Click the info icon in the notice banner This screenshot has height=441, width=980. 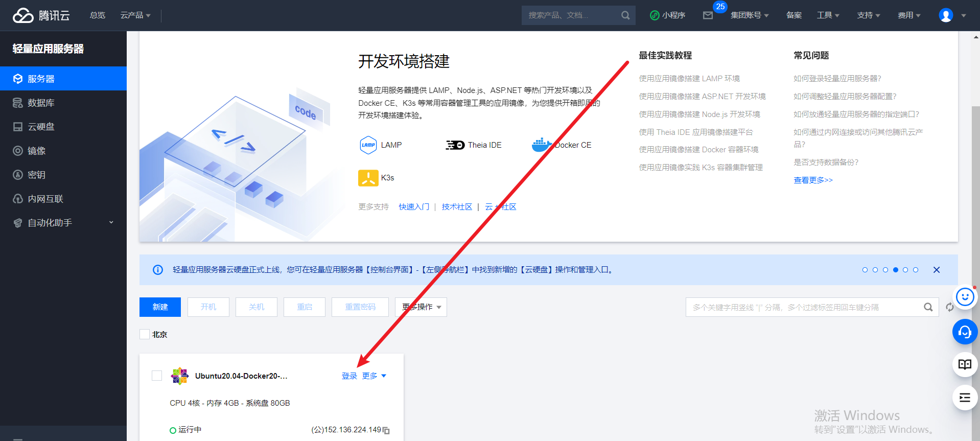tap(158, 270)
